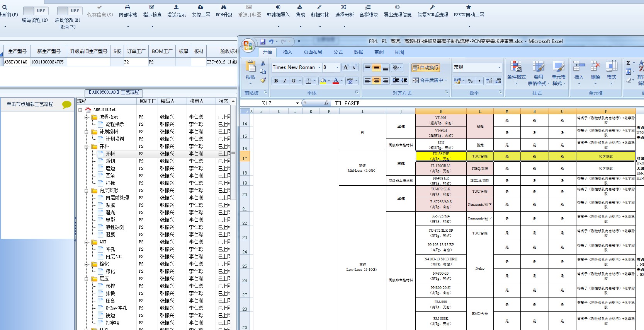Click the 文控上网 cloud icon
The image size is (644, 330).
coord(201,7)
